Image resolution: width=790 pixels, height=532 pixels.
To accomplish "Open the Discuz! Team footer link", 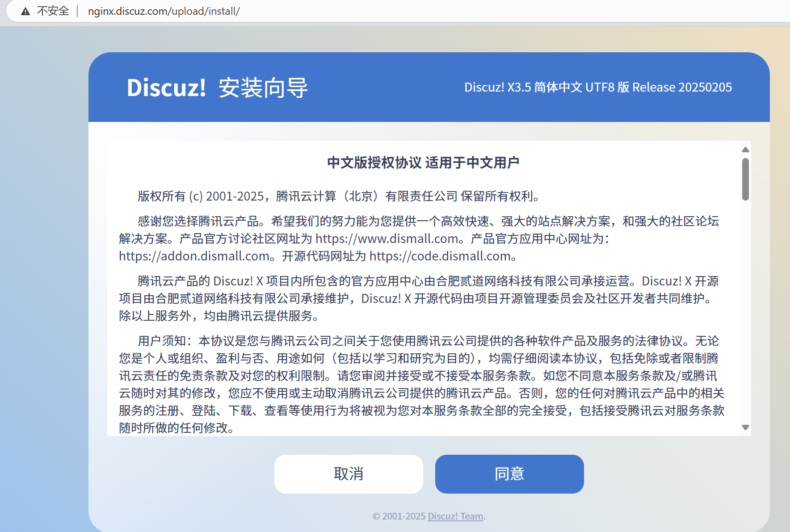I will coord(455,516).
